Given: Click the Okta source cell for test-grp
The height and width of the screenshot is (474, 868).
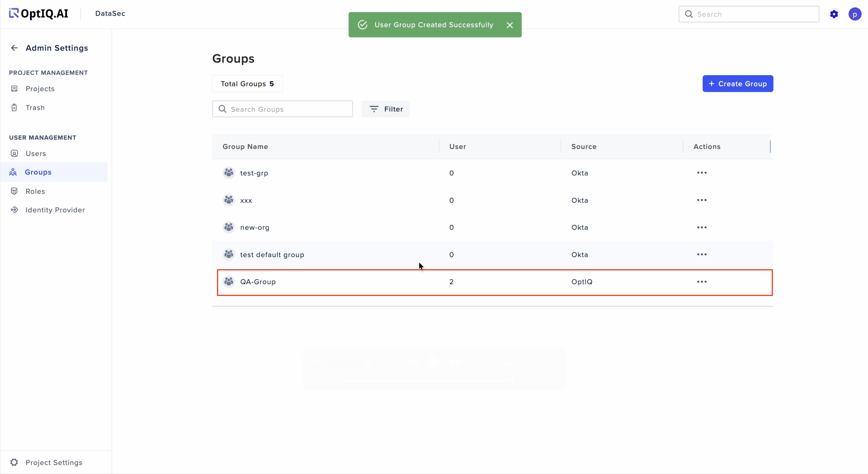Looking at the screenshot, I should 579,173.
